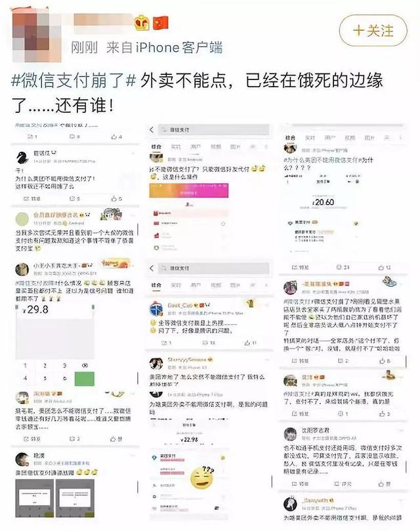This screenshot has width=420, height=531.
Task: Open the black swan avatar profile
Action: 22,158
